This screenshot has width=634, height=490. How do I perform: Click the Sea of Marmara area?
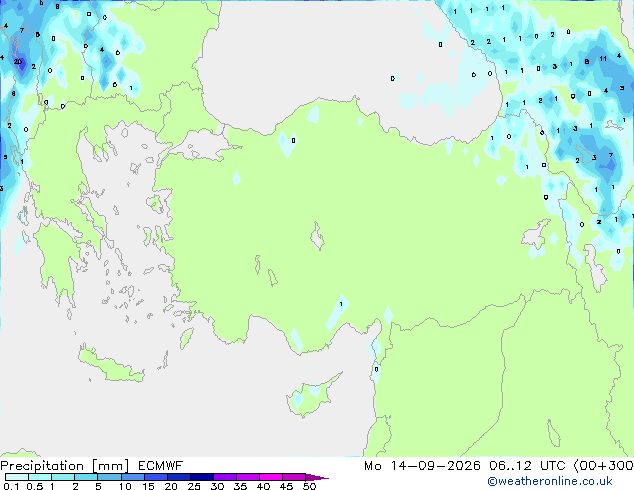pos(201,146)
